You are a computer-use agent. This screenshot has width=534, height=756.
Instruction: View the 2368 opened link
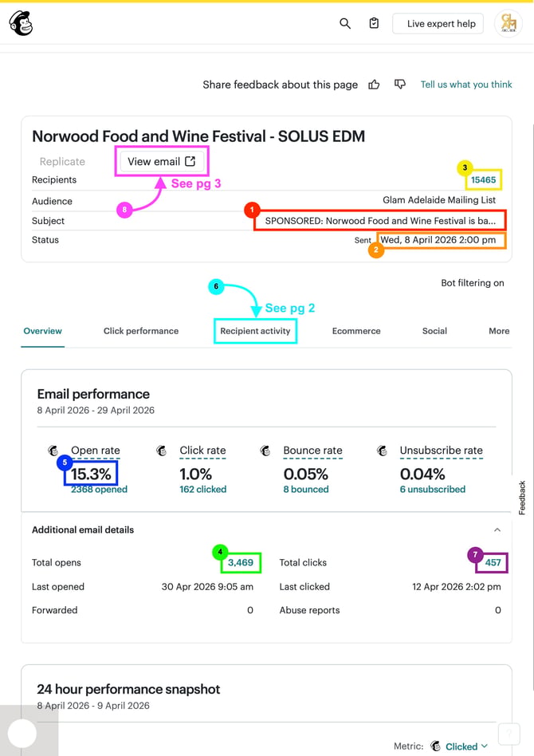click(x=100, y=490)
